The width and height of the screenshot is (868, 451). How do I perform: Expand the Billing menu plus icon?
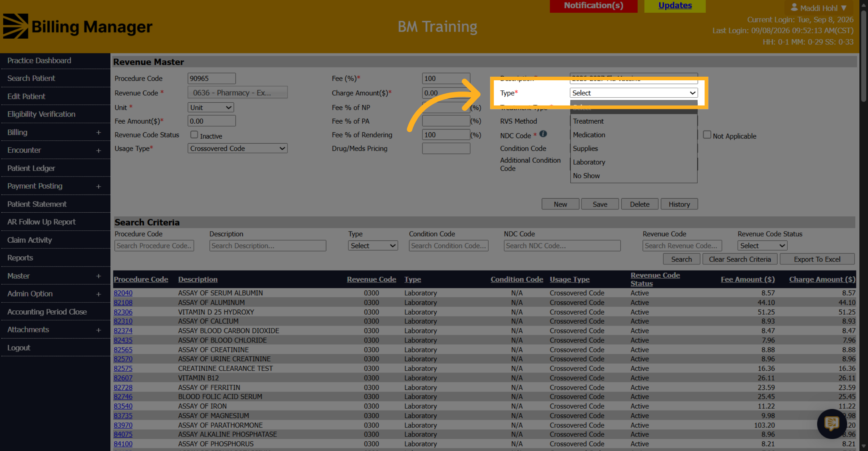[98, 133]
